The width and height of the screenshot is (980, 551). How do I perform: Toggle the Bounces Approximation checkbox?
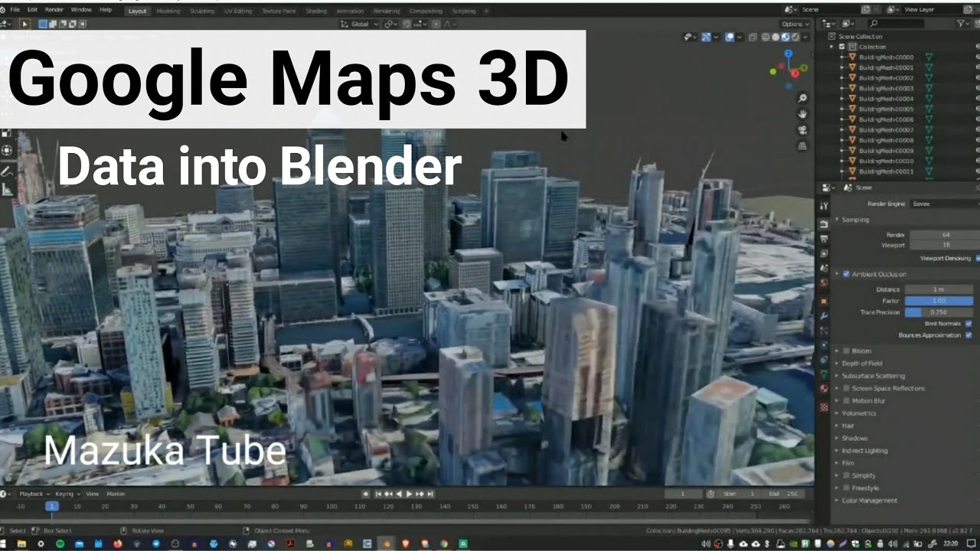point(969,335)
